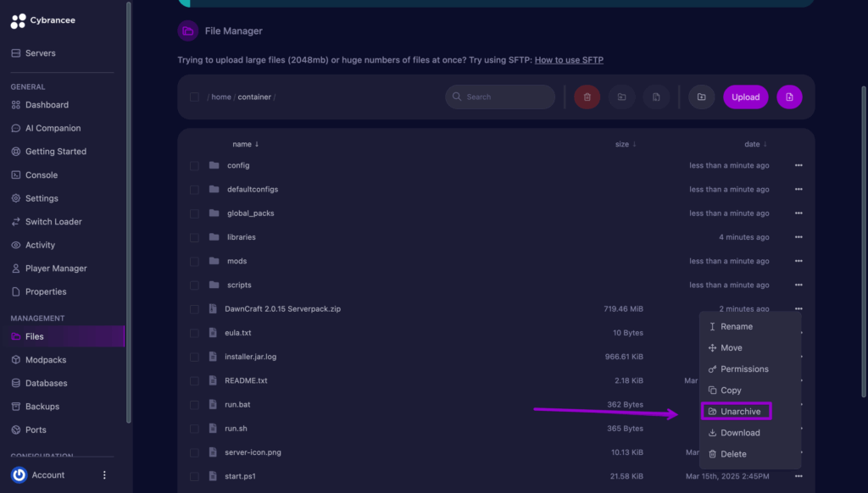
Task: Toggle the select-all checkbox beside the path
Action: (x=194, y=97)
